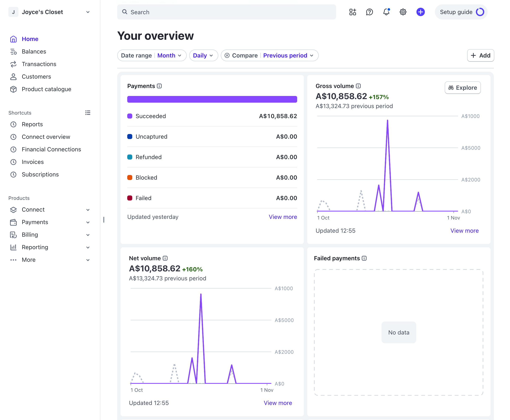Expand the Connect products section

88,210
